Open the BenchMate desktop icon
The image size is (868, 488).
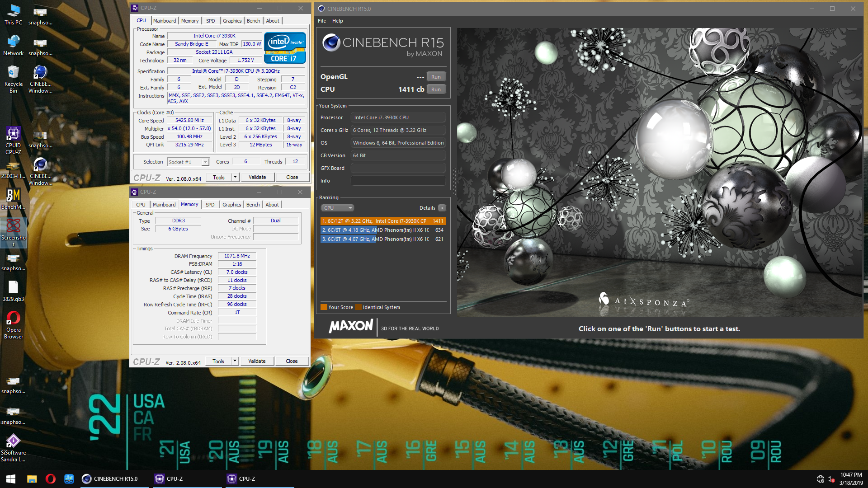(13, 199)
